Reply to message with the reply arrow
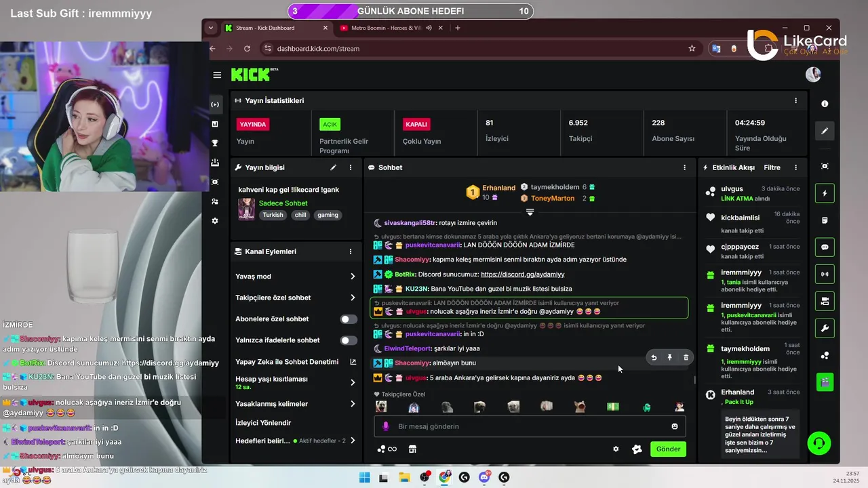The height and width of the screenshot is (488, 868). coord(654,357)
